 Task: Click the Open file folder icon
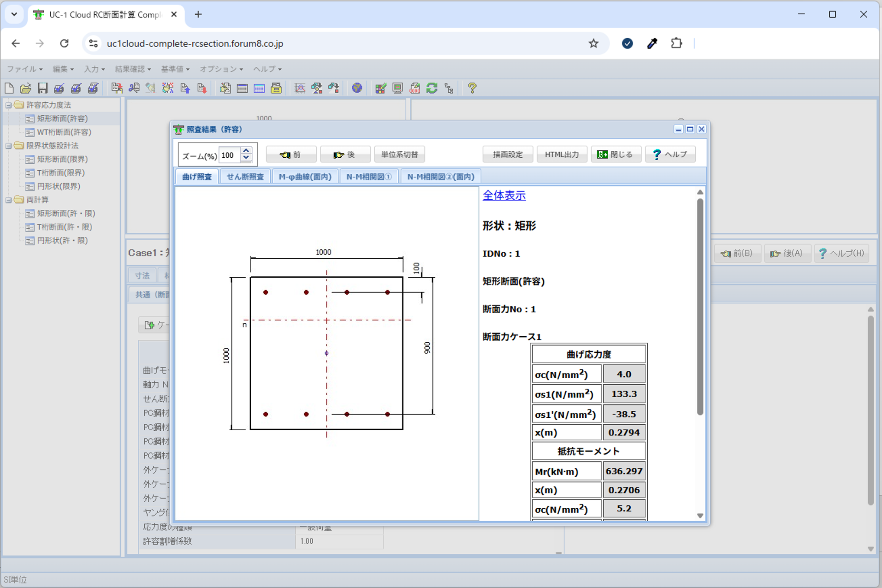pyautogui.click(x=26, y=88)
